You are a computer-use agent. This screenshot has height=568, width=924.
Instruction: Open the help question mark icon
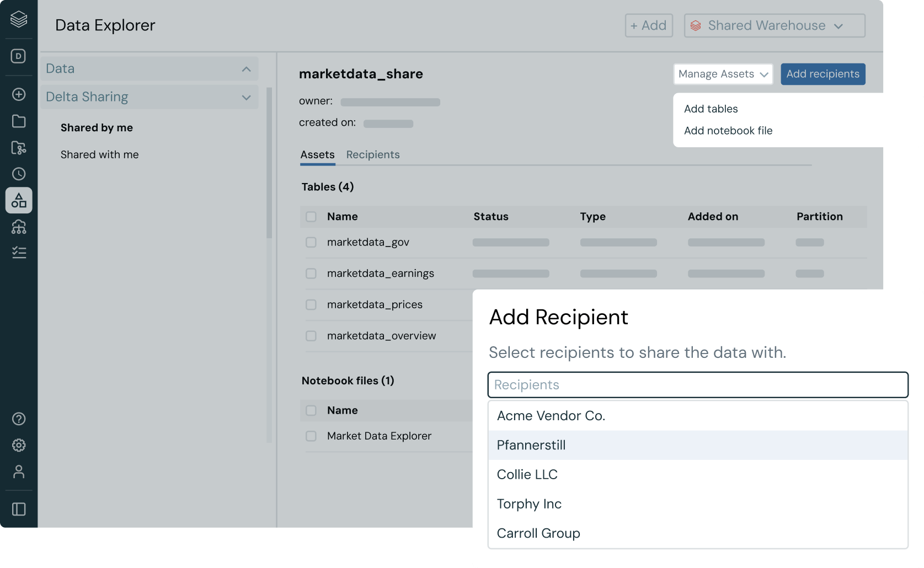pyautogui.click(x=19, y=419)
